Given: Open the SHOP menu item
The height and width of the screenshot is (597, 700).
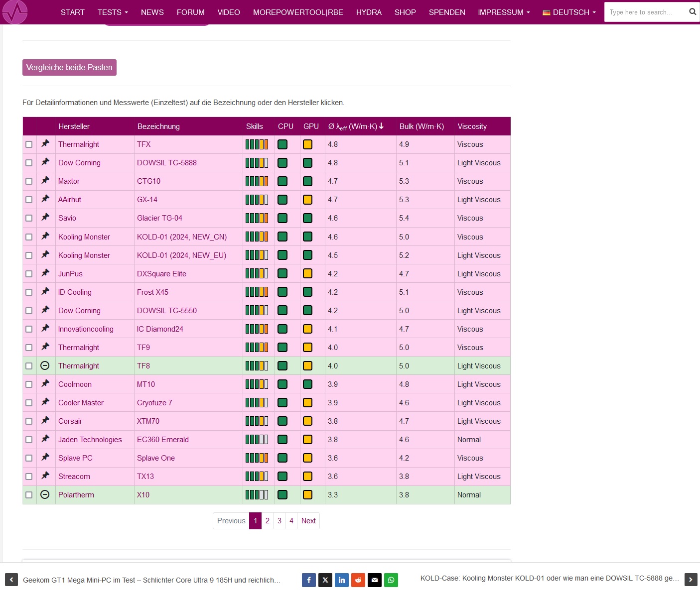Looking at the screenshot, I should point(405,12).
